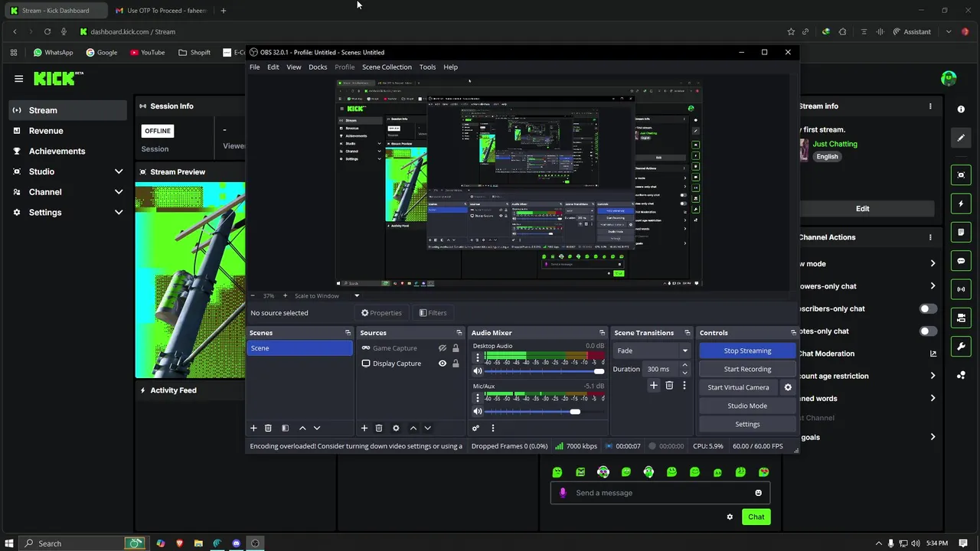Image resolution: width=980 pixels, height=551 pixels.
Task: Remove the configurable transition with trash icon
Action: point(669,386)
